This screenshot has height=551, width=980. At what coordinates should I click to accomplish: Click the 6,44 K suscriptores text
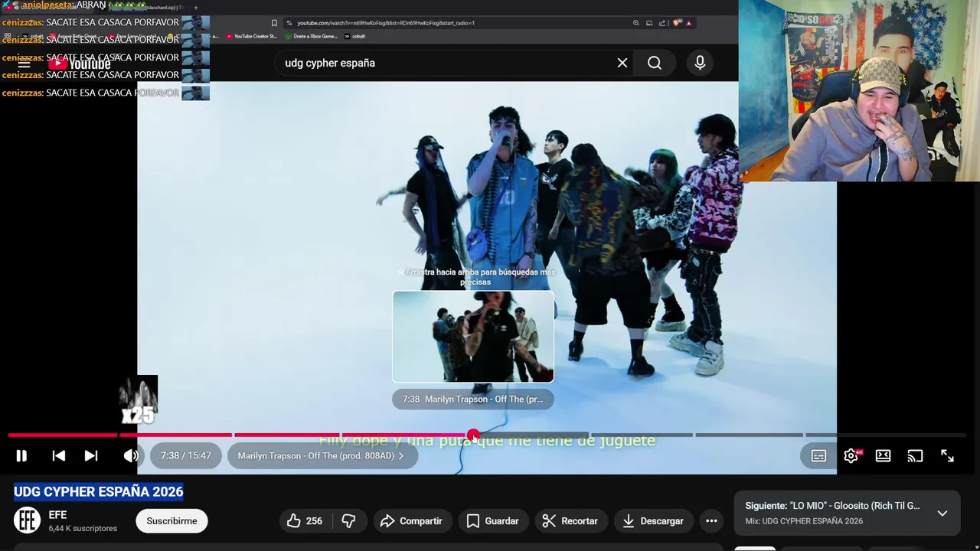click(x=83, y=528)
